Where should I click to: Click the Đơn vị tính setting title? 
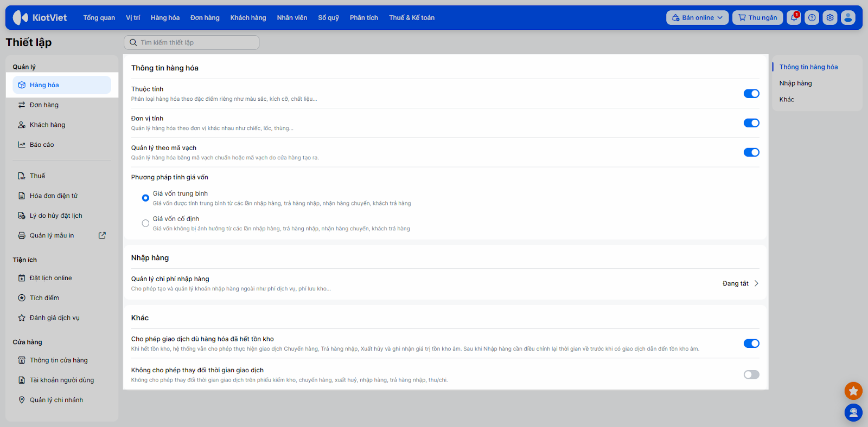(x=147, y=119)
